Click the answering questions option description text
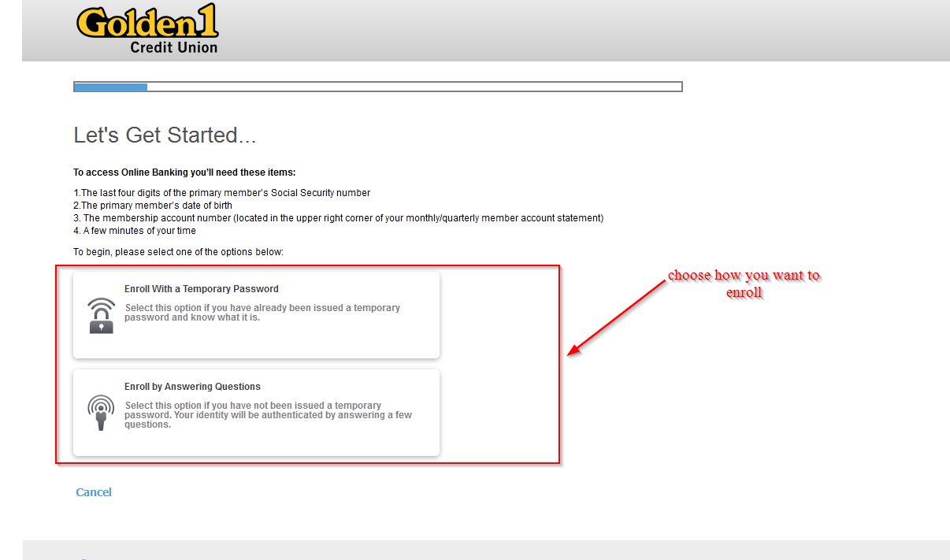Screen dimensions: 950x560 [268, 415]
